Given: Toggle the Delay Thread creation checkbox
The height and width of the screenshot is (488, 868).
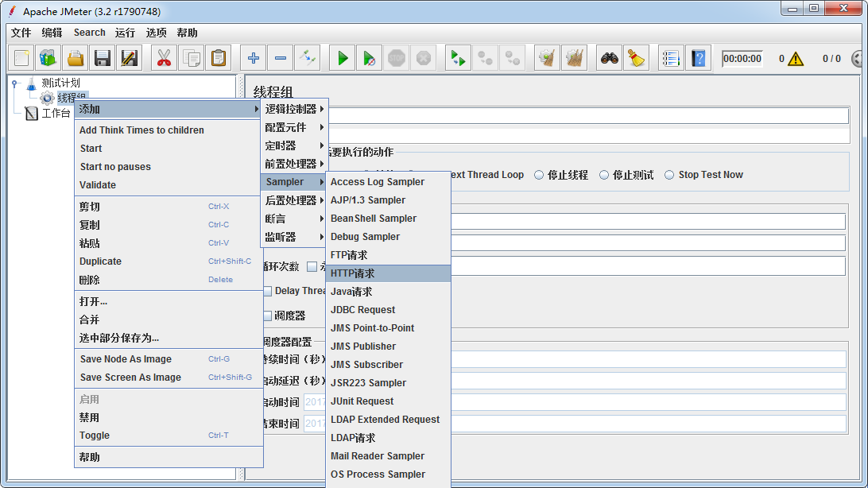Looking at the screenshot, I should (268, 291).
